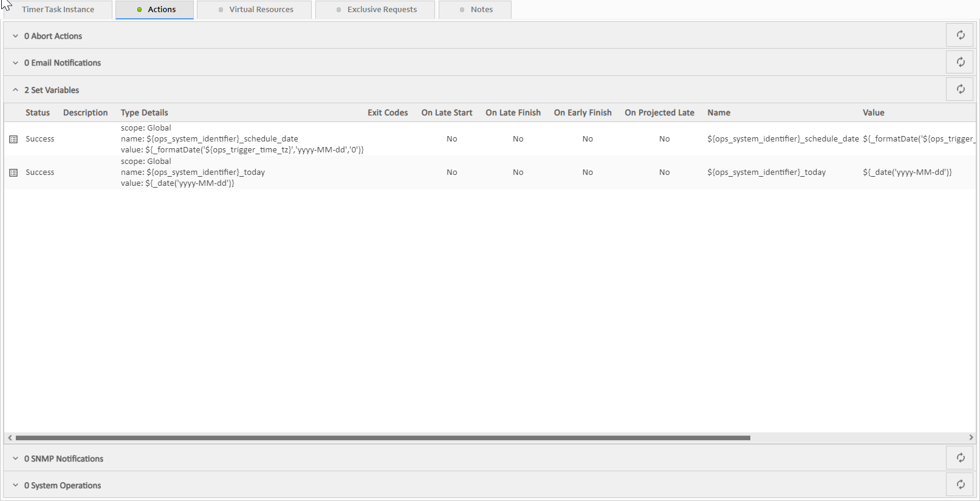This screenshot has width=980, height=501.
Task: Expand the System Operations section
Action: 16,486
